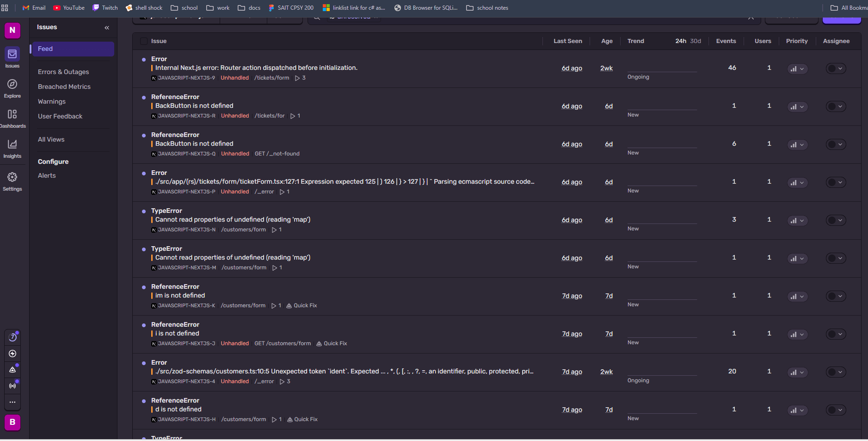Switch the trend graph to 24h
This screenshot has height=441, width=868.
click(x=680, y=41)
